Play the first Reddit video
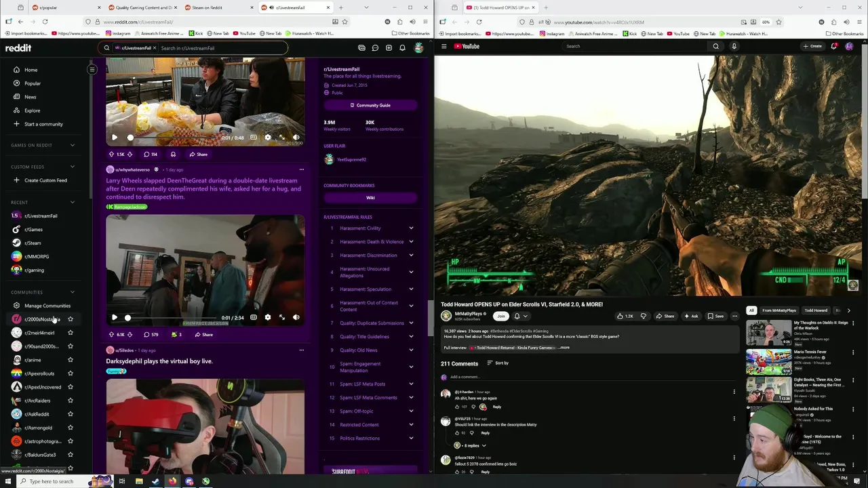The height and width of the screenshot is (488, 868). (x=115, y=137)
